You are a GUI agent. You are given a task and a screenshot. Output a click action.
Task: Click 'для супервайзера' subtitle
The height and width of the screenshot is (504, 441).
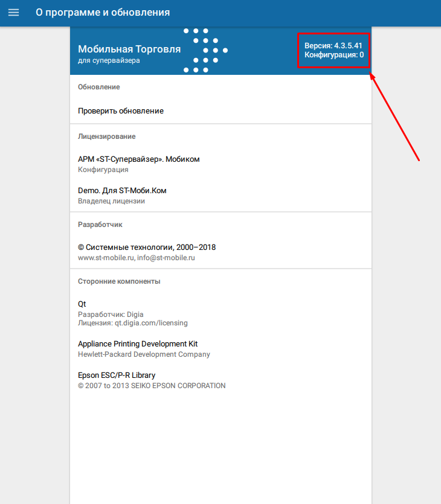point(109,60)
